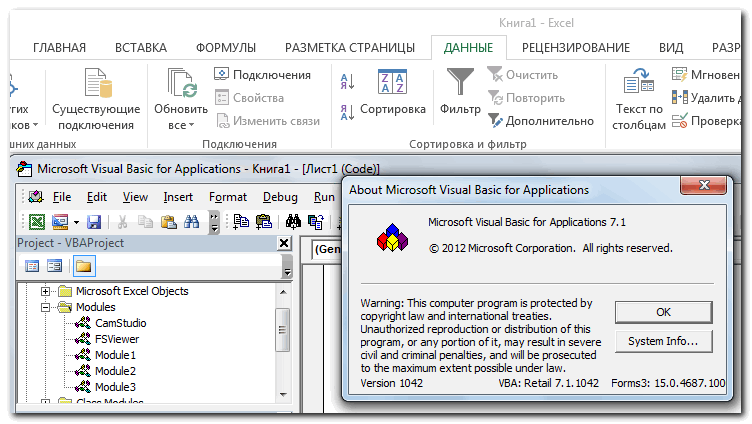Click OK in About dialog

664,312
